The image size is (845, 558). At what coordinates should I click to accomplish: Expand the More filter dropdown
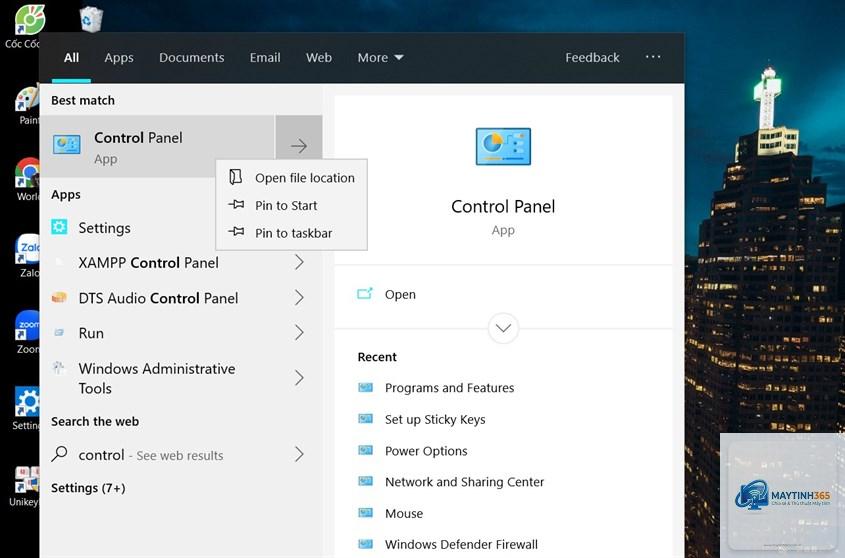pyautogui.click(x=380, y=58)
